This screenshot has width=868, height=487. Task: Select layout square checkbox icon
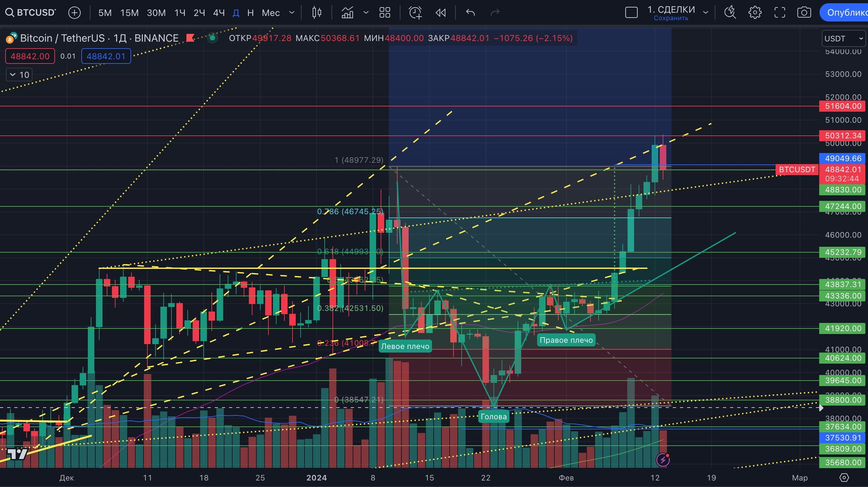click(631, 13)
